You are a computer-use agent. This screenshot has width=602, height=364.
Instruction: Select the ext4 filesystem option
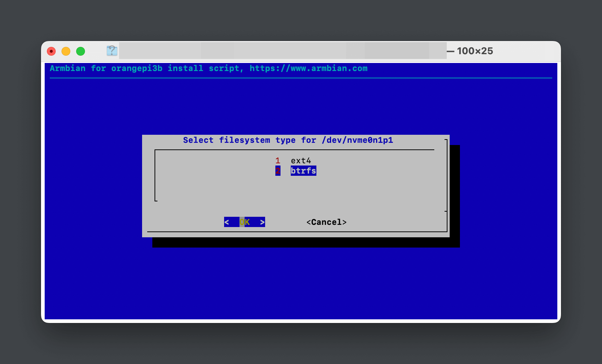pos(301,161)
